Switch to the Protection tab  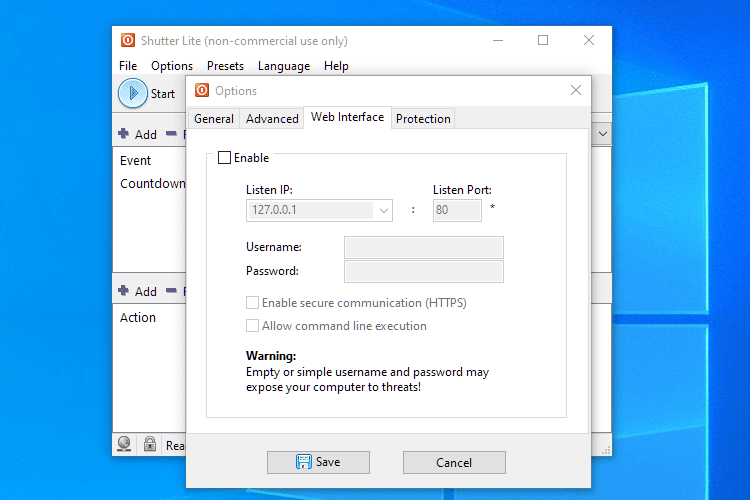click(x=423, y=119)
